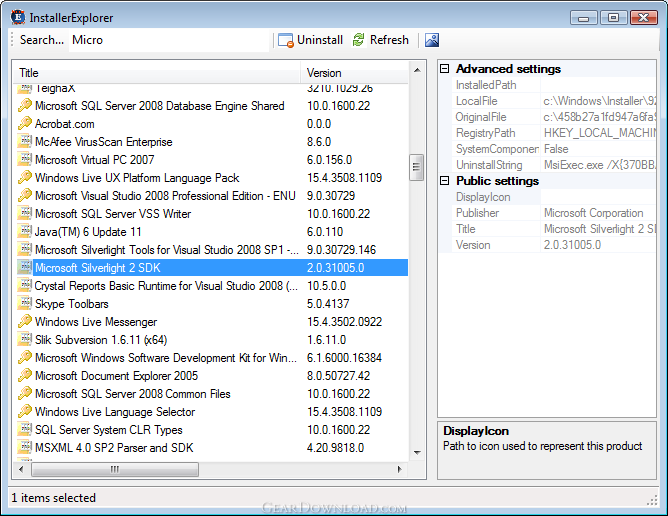Click the key icon for Windows Live UX Platform Language Pack
668x516 pixels.
point(25,177)
